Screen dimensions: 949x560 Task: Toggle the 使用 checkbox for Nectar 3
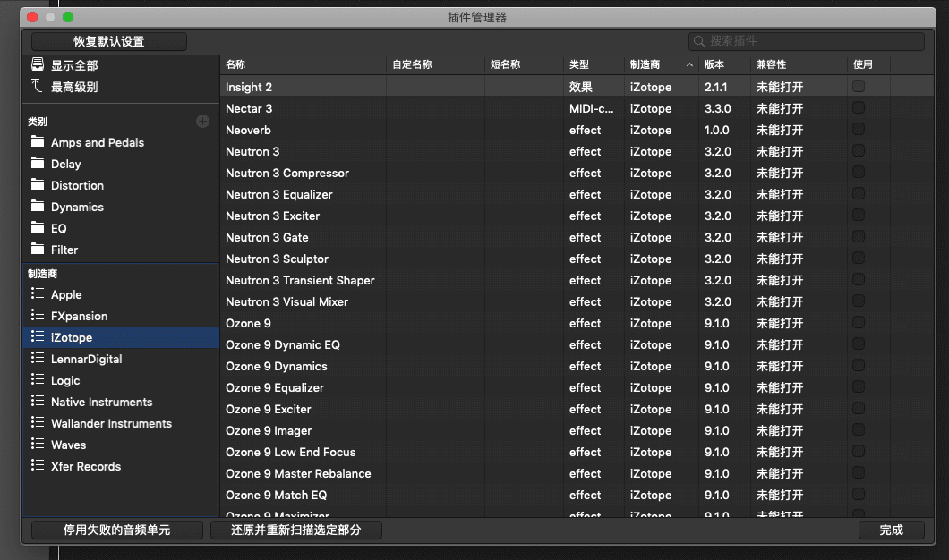(x=859, y=108)
